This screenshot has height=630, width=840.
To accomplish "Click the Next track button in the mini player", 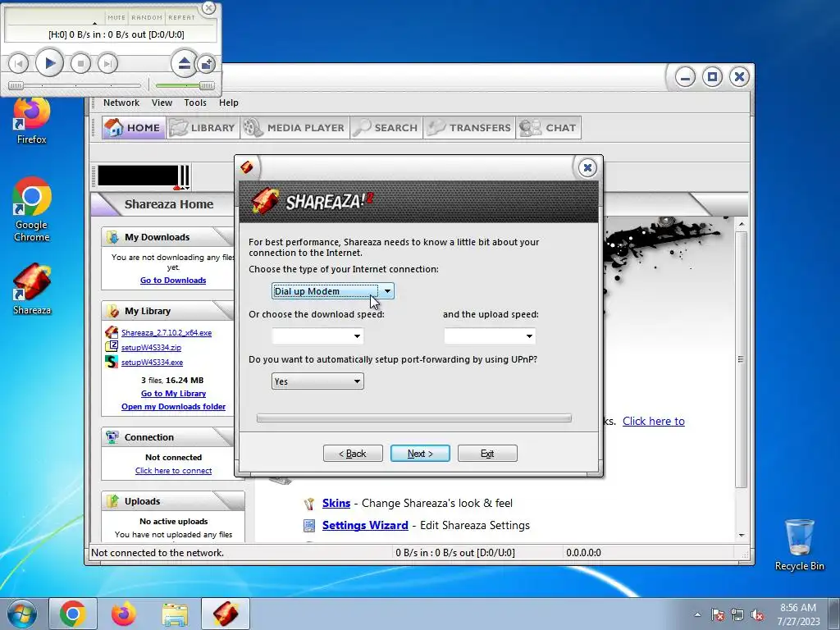I will pos(107,64).
